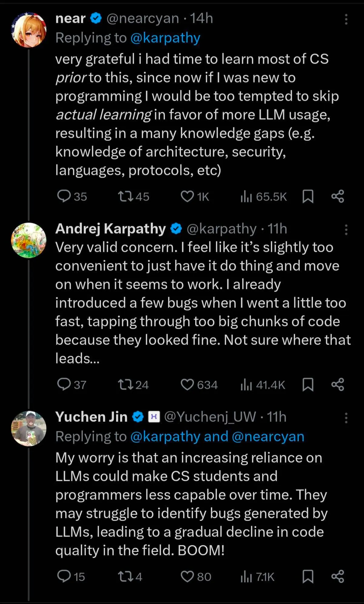This screenshot has width=364, height=604.
Task: Like Karpathy's tweet with 634 likes
Action: tap(187, 384)
